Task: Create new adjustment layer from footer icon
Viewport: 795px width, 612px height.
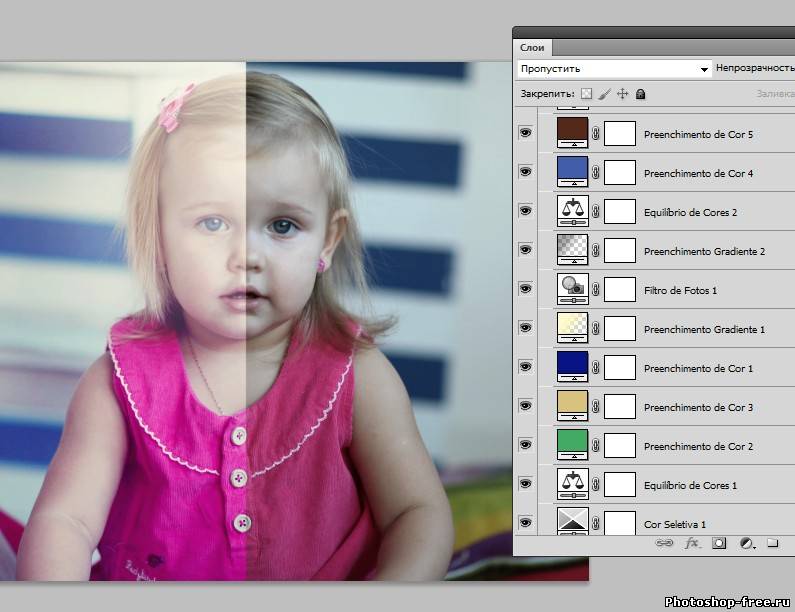Action: [x=746, y=544]
